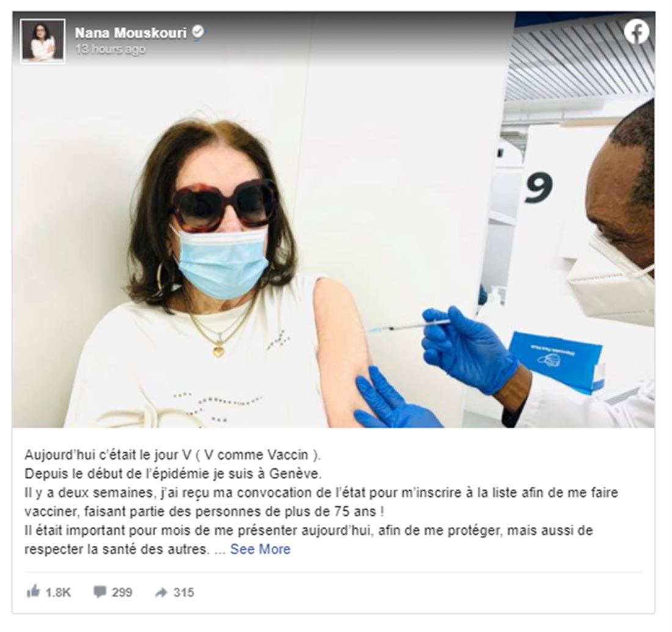The height and width of the screenshot is (632, 672).
Task: Click the Facebook logo icon
Action: (637, 32)
